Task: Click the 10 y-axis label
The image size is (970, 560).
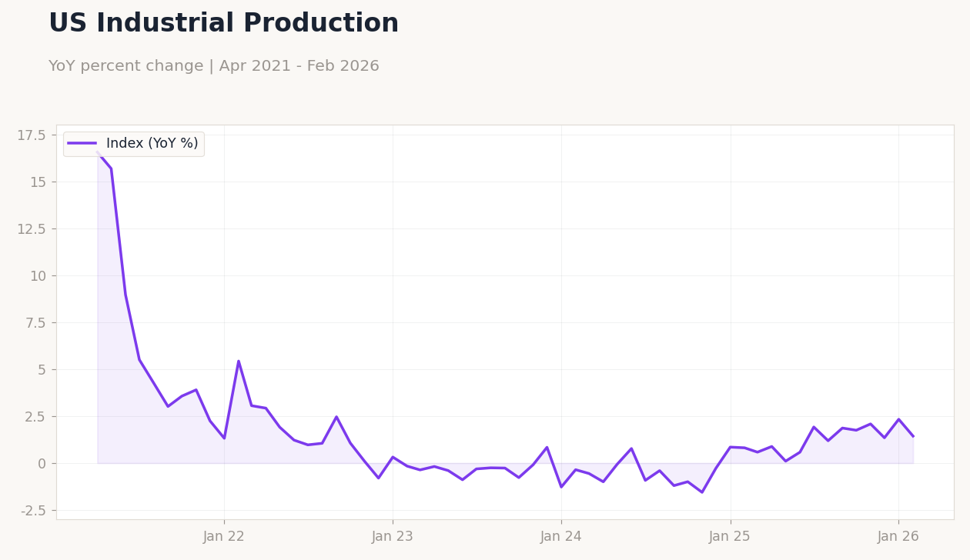Action: [38, 276]
